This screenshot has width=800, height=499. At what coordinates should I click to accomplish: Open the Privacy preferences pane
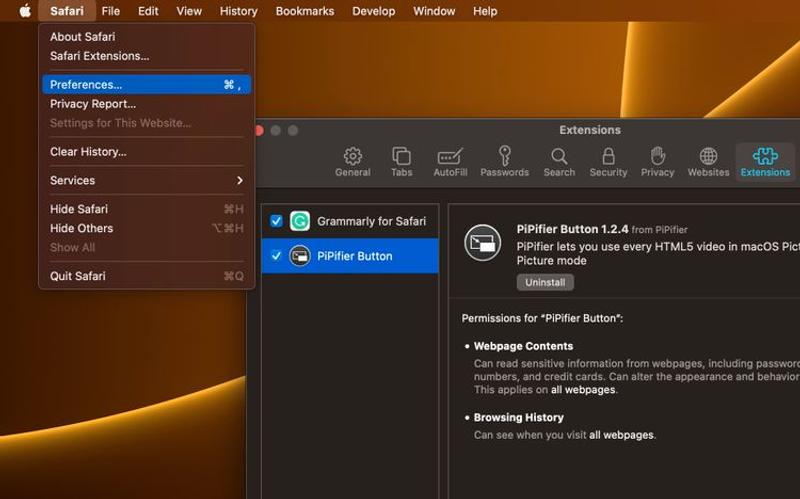[x=657, y=162]
